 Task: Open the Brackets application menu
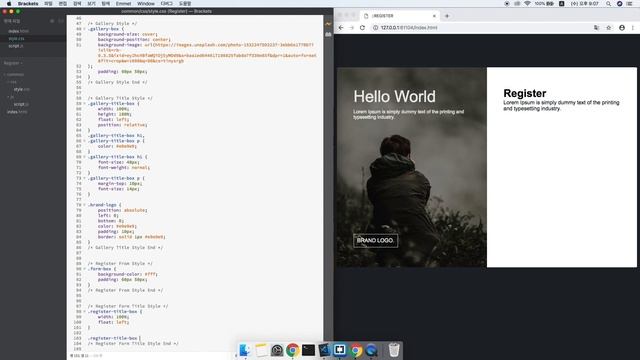coord(28,4)
